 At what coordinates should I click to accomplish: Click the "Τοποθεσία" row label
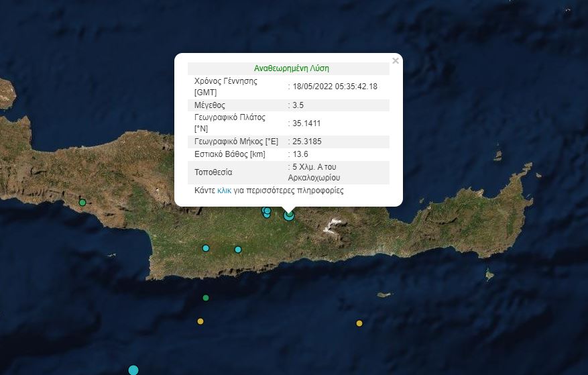(x=213, y=172)
